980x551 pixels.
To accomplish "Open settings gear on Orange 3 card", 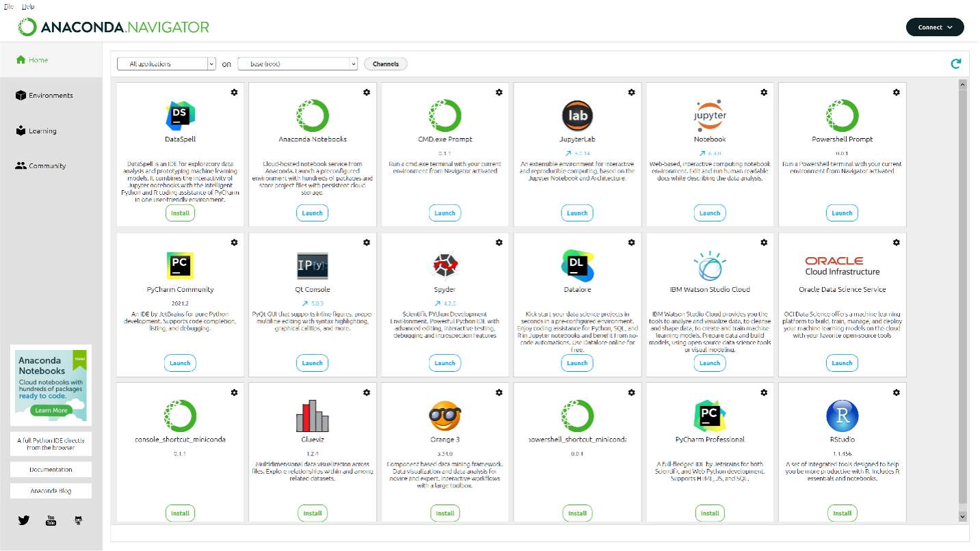I will tap(499, 392).
